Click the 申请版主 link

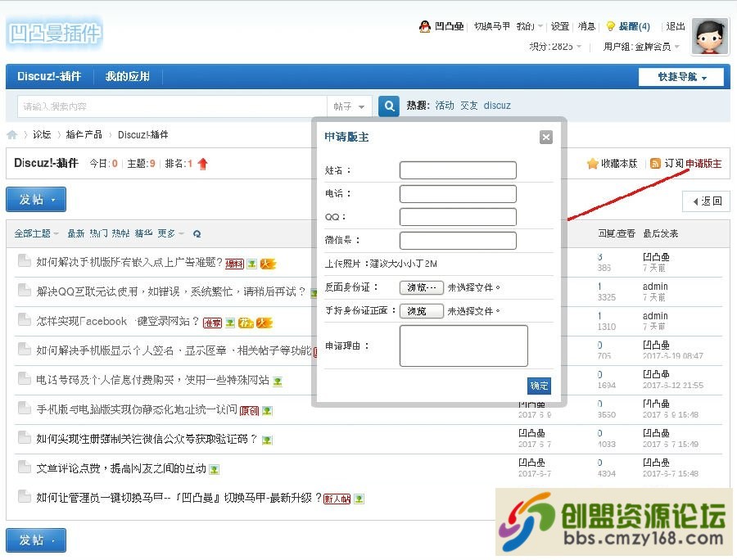[x=703, y=164]
